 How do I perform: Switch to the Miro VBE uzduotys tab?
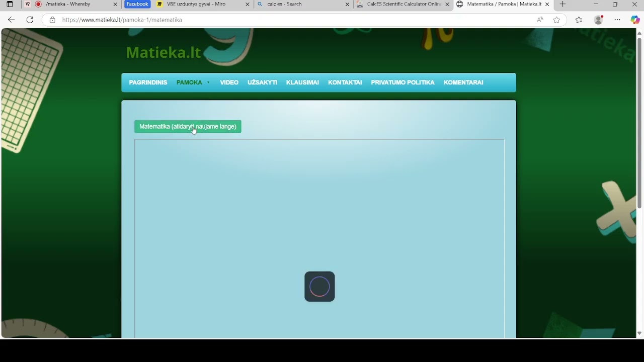(x=203, y=4)
